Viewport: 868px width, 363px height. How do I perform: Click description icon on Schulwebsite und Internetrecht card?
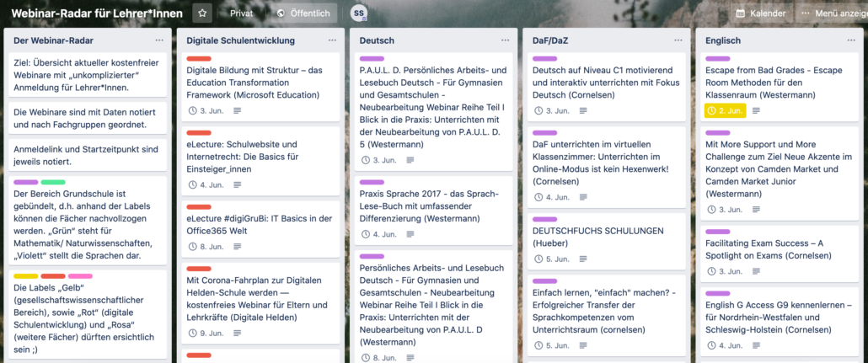(238, 184)
